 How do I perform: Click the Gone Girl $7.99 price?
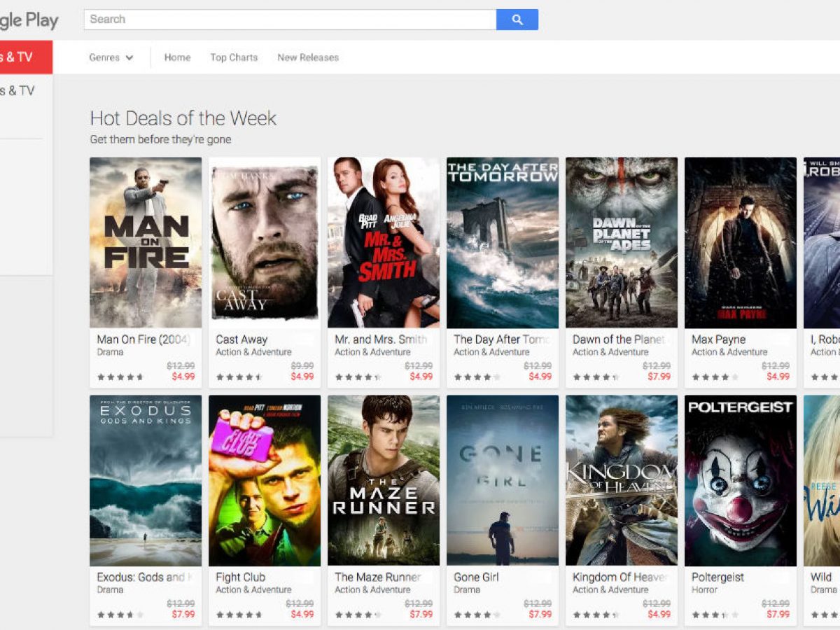coord(540,615)
